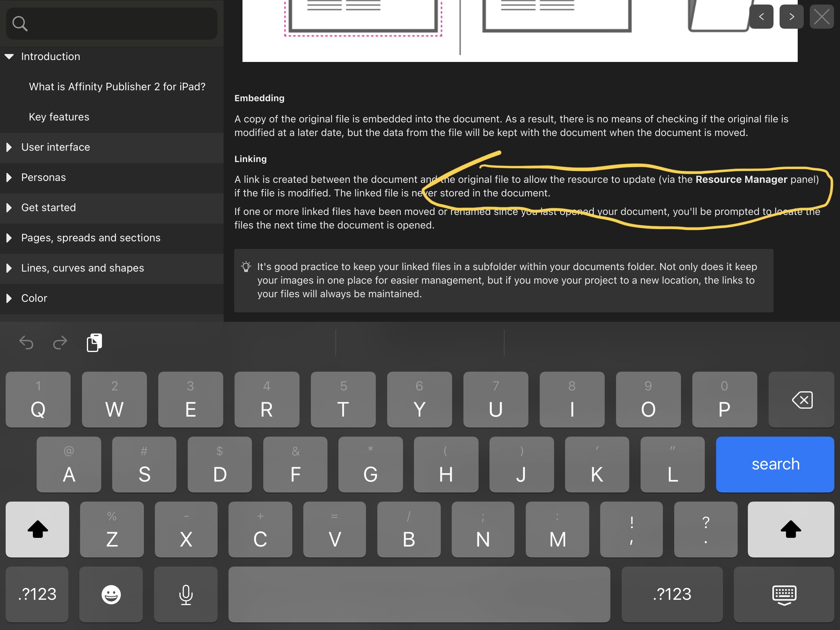
Task: Expand the Personas section
Action: pos(9,178)
